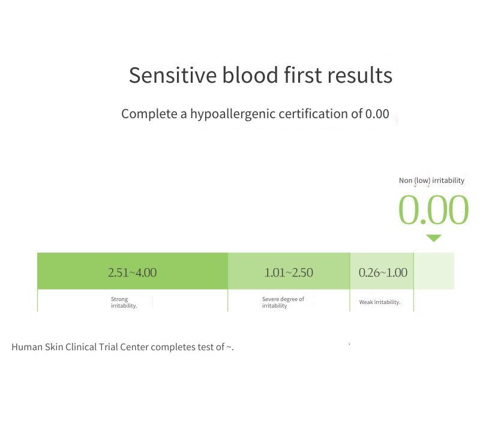This screenshot has height=442, width=504.
Task: Select the dark green 2.51~4.00 segment
Action: 133,271
